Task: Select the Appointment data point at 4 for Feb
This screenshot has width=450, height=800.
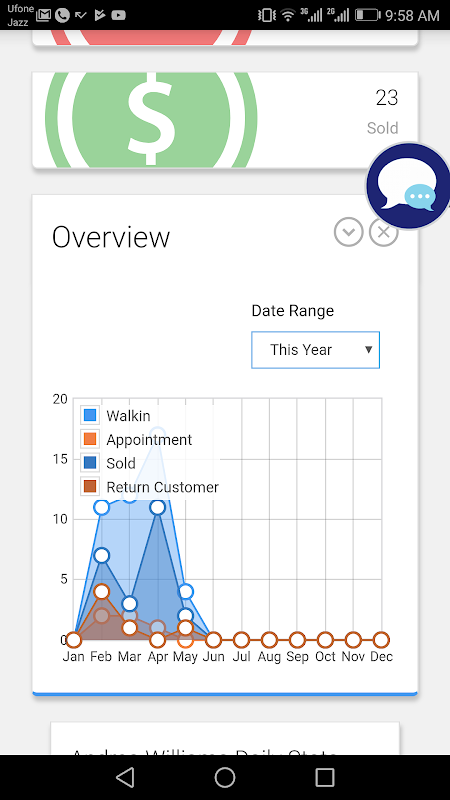Action: click(x=102, y=592)
